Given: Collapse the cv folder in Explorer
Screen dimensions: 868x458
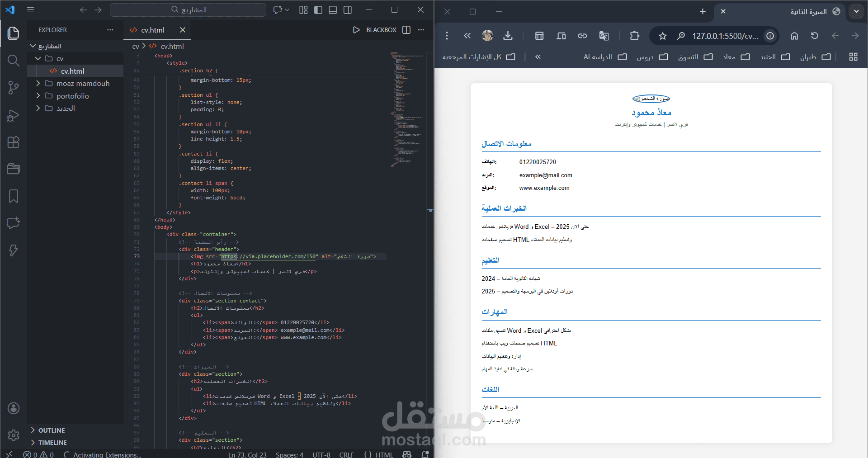Looking at the screenshot, I should pyautogui.click(x=38, y=58).
